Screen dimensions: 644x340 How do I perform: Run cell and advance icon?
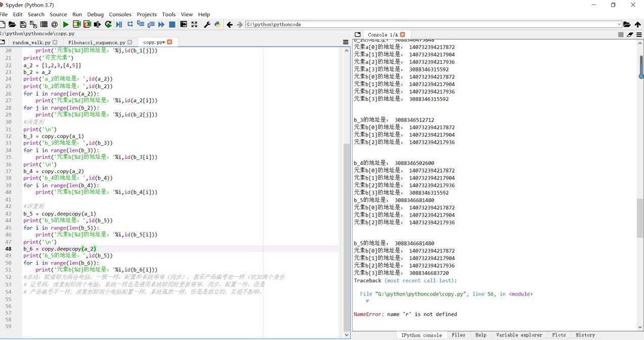point(87,24)
